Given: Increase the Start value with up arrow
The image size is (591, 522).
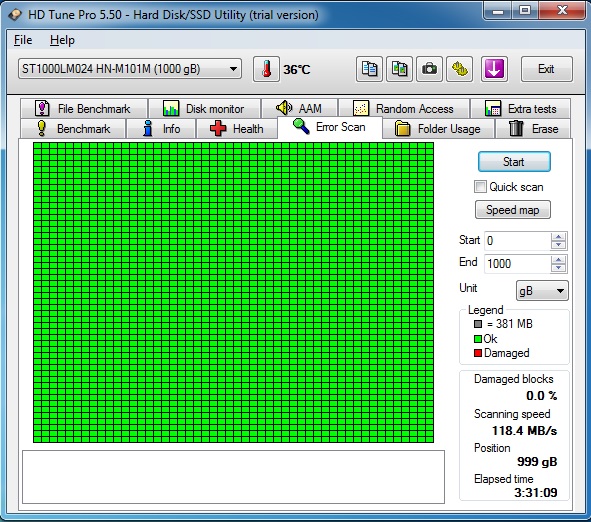Looking at the screenshot, I should point(558,237).
